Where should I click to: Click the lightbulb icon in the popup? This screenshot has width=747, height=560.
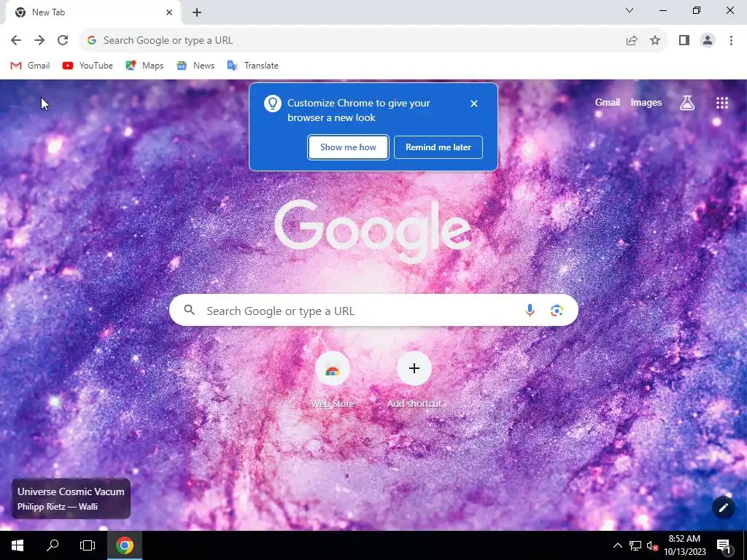pos(273,104)
